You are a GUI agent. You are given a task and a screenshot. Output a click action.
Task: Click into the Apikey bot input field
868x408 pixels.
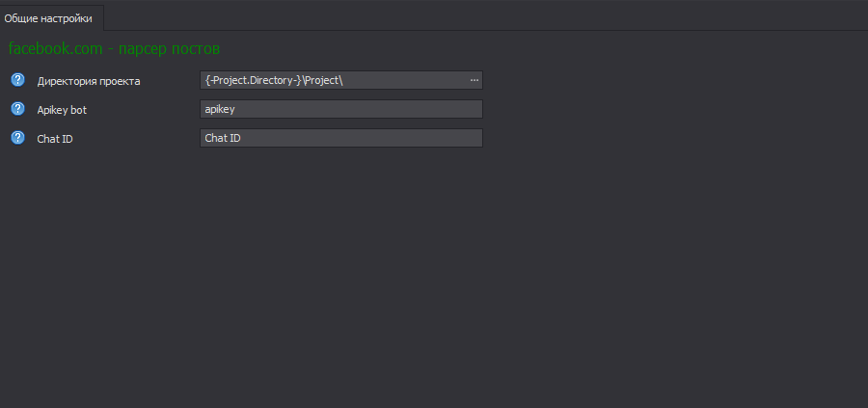(340, 109)
